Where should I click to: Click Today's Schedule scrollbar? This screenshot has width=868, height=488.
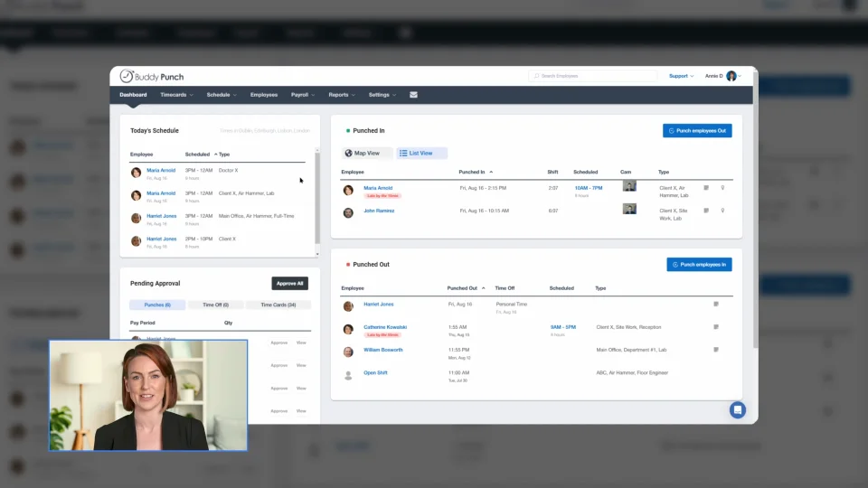click(x=317, y=199)
